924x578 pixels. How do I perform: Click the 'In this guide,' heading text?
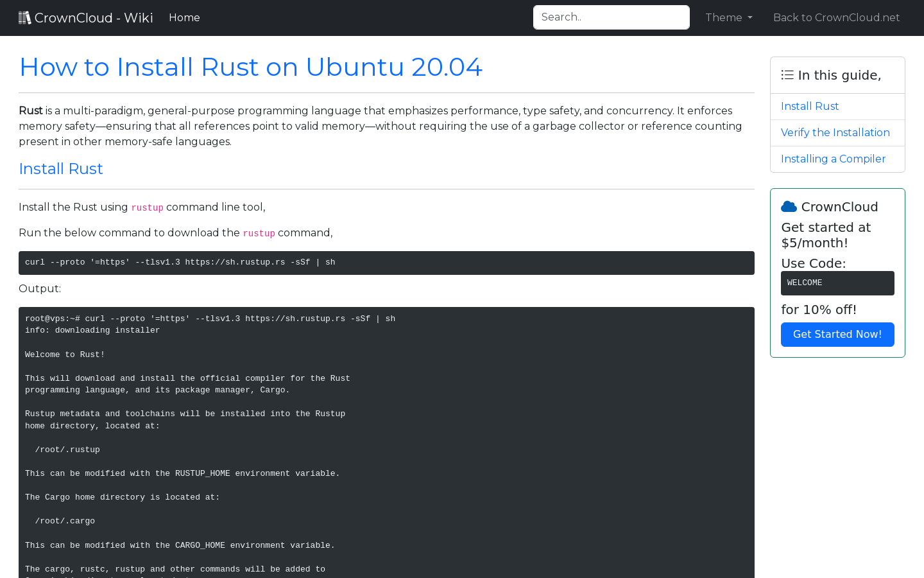[839, 75]
